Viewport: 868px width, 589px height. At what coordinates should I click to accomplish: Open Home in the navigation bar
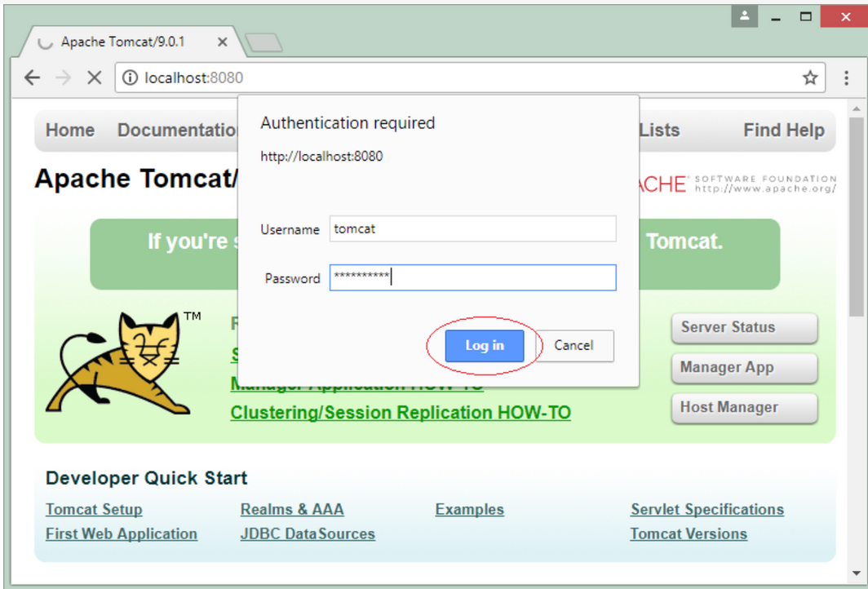(x=70, y=131)
